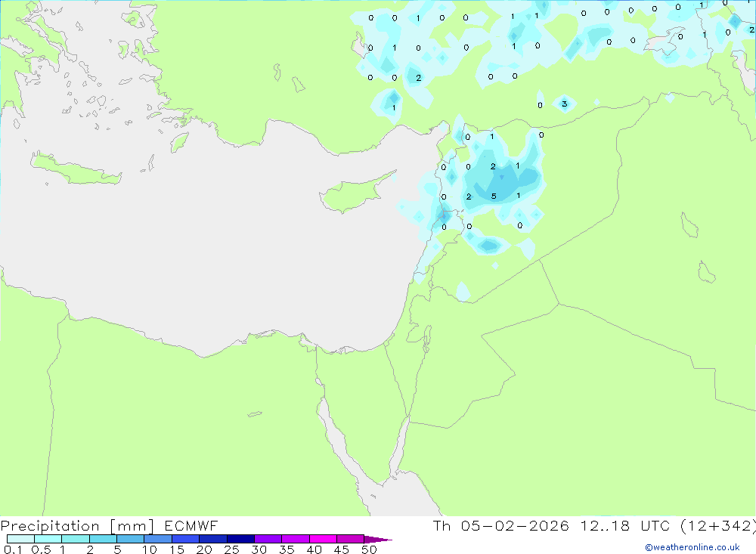The image size is (756, 554).
Task: Click the precipitation value "5" on the map
Action: point(493,197)
